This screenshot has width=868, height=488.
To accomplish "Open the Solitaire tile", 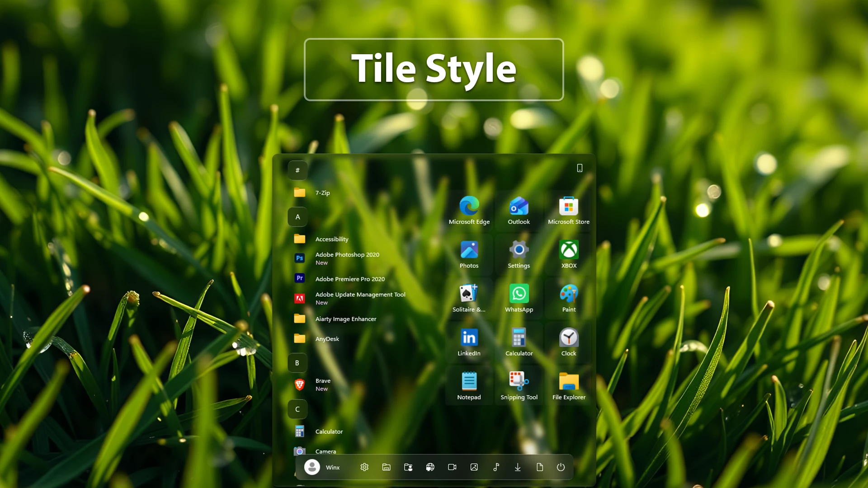I will (469, 298).
